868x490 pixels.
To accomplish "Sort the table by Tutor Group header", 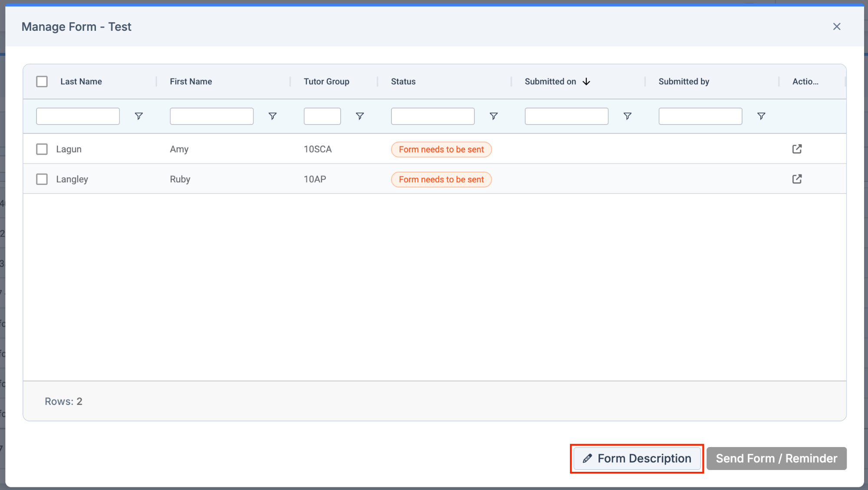I will coord(326,81).
